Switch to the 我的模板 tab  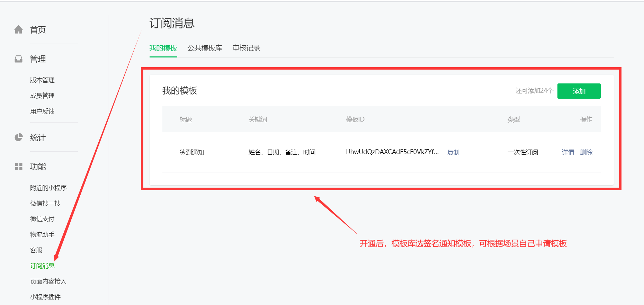click(163, 48)
